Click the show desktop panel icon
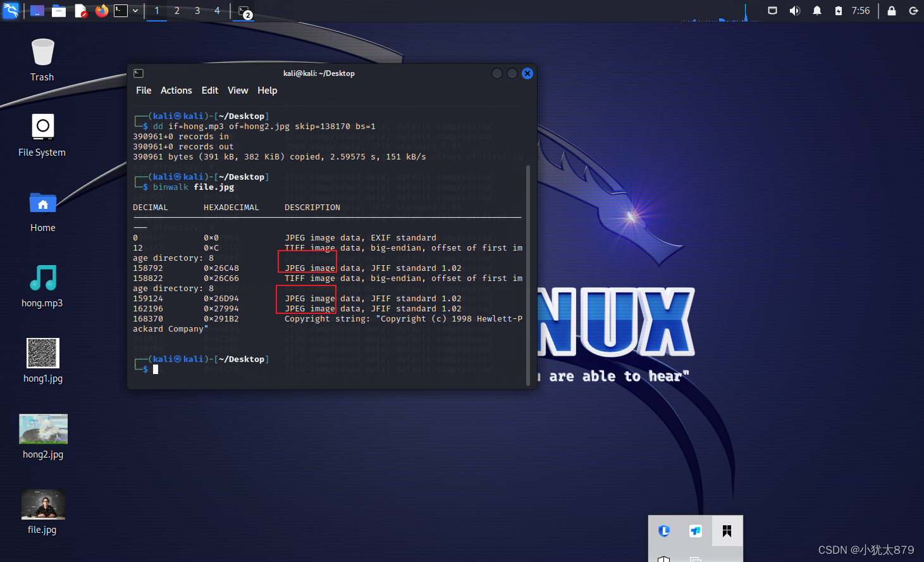 point(37,11)
